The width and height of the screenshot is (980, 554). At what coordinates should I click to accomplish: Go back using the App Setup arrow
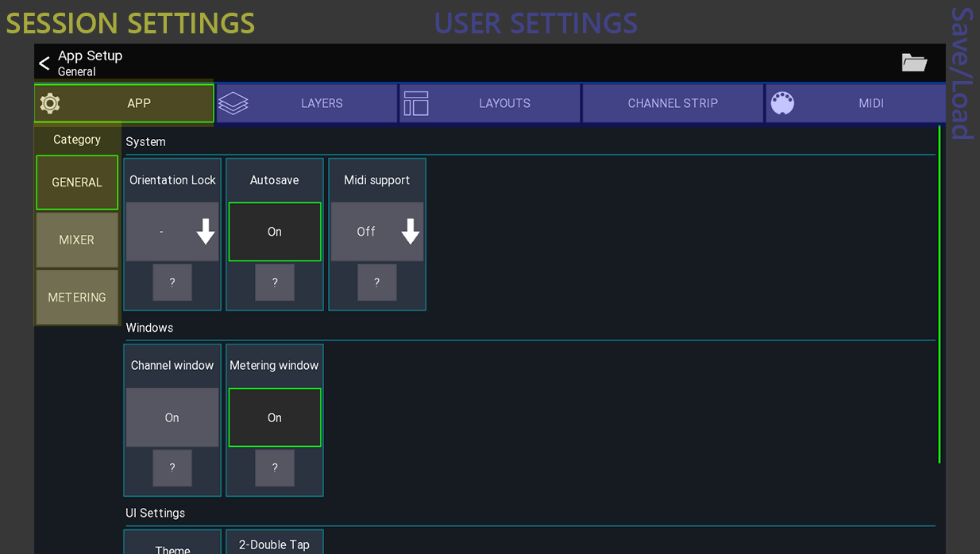(x=44, y=63)
